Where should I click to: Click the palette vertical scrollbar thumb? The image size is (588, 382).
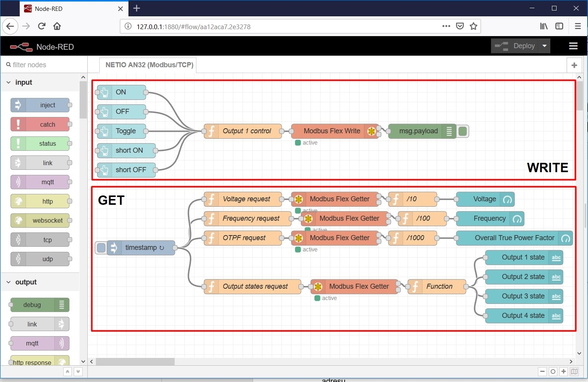(x=83, y=100)
